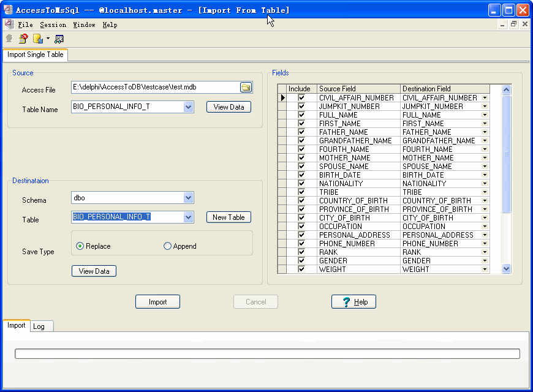This screenshot has height=392, width=533.
Task: Click the grayed login user icon in toolbar
Action: 9,39
